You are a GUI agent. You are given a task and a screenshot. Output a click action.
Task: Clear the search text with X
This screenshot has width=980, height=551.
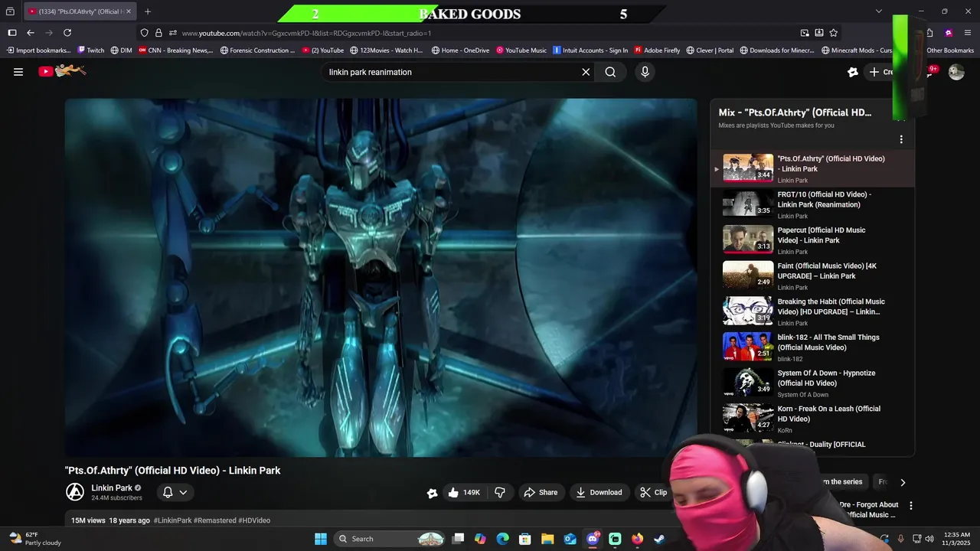(x=586, y=72)
